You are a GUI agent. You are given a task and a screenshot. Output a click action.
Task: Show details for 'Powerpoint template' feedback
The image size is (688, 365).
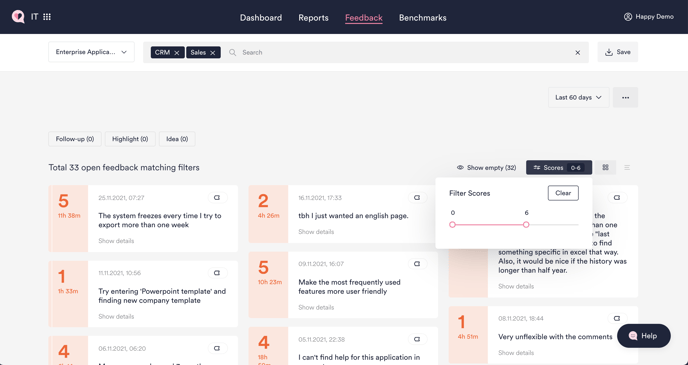pos(116,316)
